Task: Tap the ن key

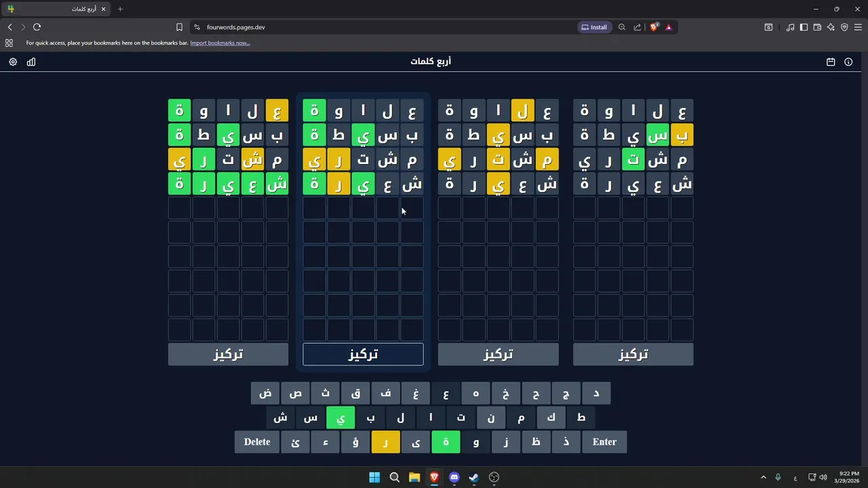Action: pyautogui.click(x=491, y=418)
